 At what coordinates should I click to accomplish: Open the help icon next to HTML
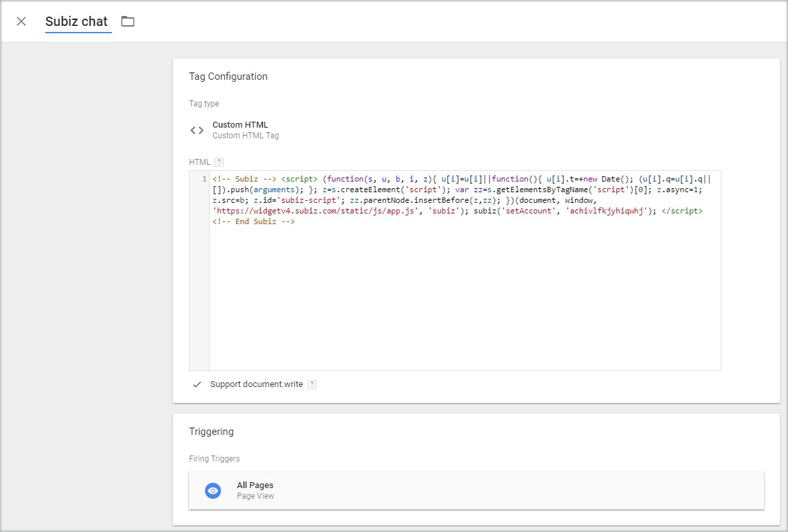tap(220, 162)
